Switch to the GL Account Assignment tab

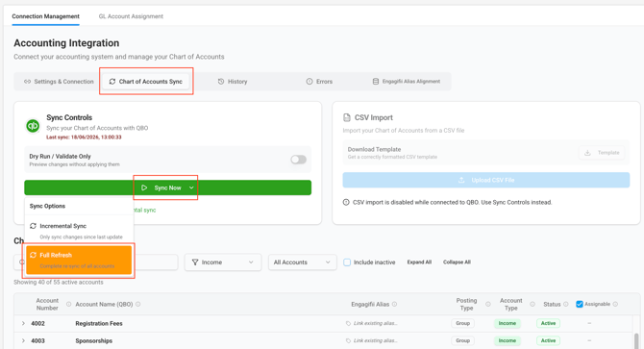tap(131, 16)
